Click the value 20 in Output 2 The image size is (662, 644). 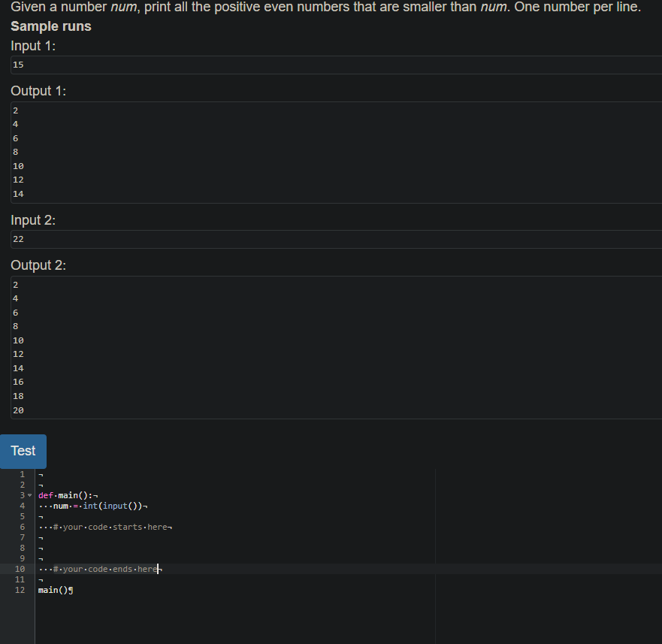(18, 410)
